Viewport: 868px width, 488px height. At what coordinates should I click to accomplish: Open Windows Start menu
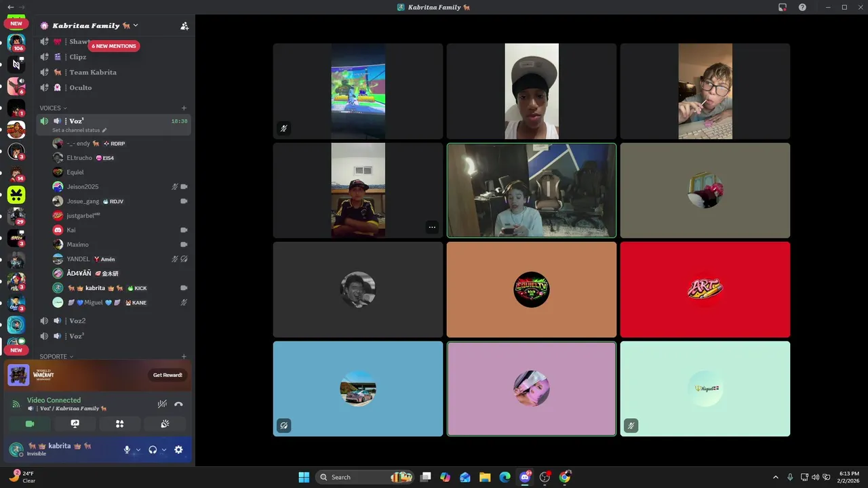[304, 477]
